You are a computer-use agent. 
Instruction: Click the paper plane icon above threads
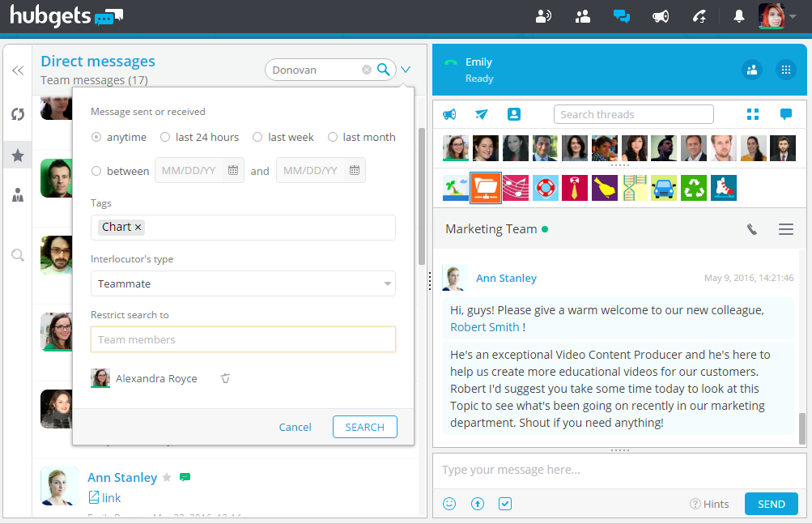482,114
